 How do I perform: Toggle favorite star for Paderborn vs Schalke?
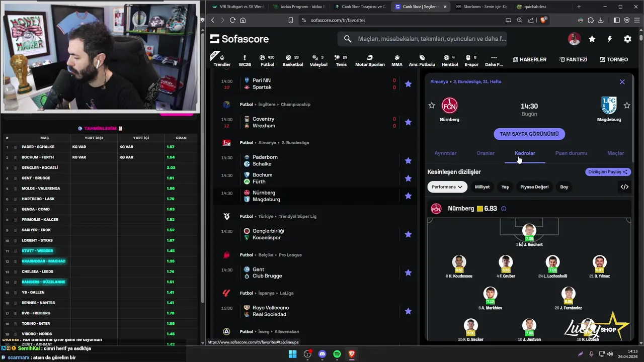click(408, 160)
